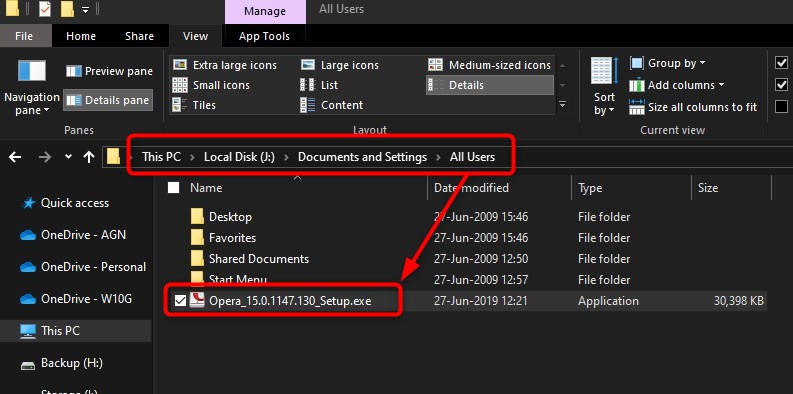Click the 27-Jun-2019 12:21 date cell

click(x=481, y=301)
